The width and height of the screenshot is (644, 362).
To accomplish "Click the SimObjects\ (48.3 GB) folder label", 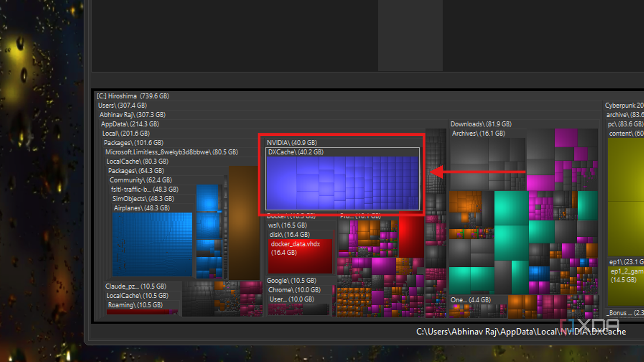I will (143, 199).
